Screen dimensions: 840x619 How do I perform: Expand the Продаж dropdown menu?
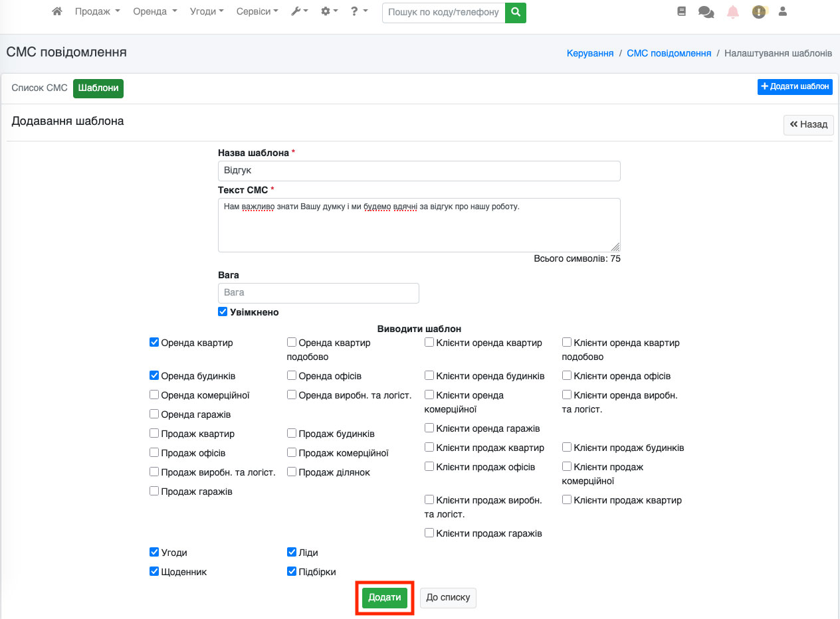[97, 11]
